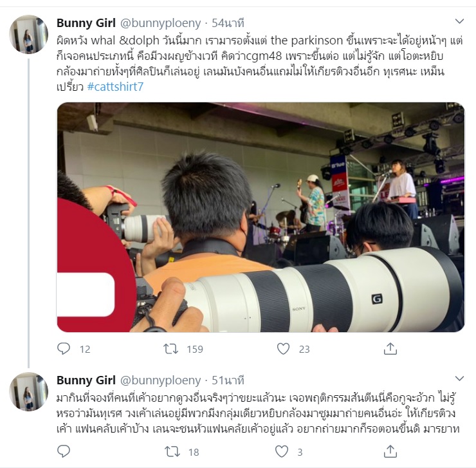Open @bunnyploeny handle on first tweet

(x=161, y=23)
